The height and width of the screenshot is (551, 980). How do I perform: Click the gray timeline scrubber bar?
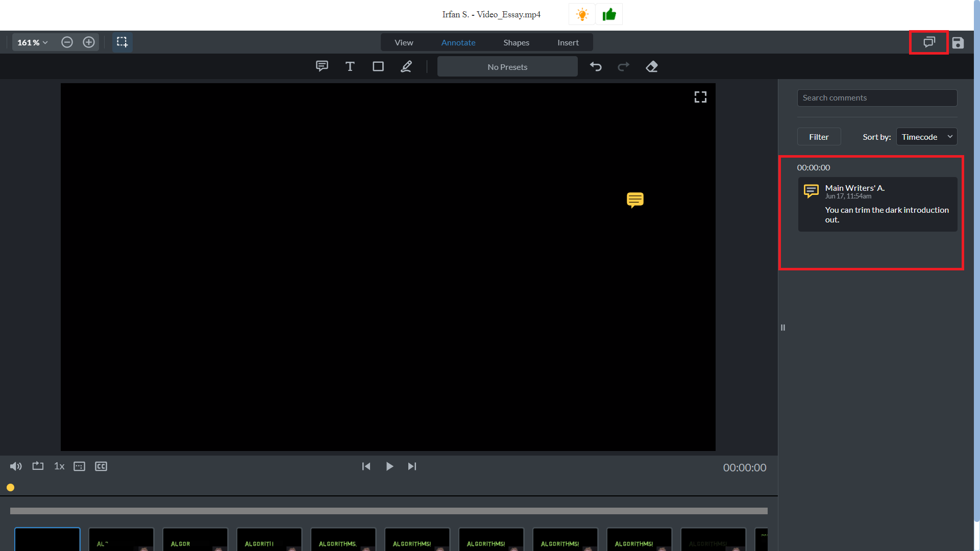[388, 511]
